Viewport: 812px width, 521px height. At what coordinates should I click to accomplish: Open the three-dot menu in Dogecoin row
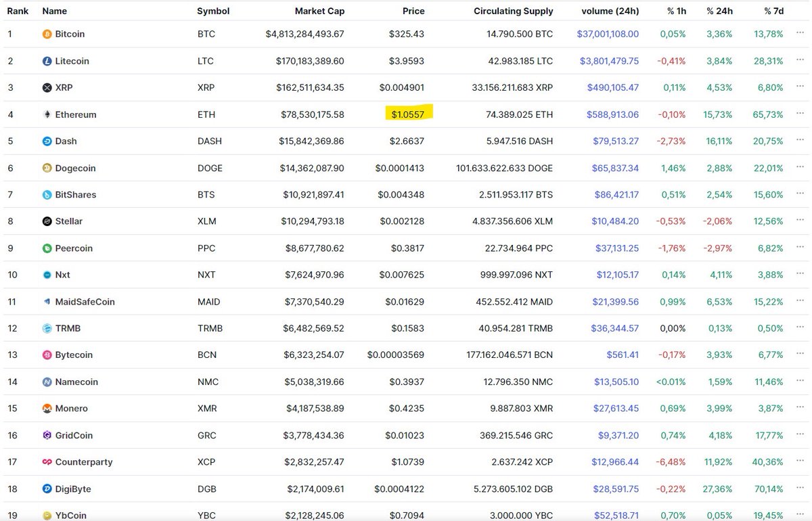pyautogui.click(x=801, y=168)
